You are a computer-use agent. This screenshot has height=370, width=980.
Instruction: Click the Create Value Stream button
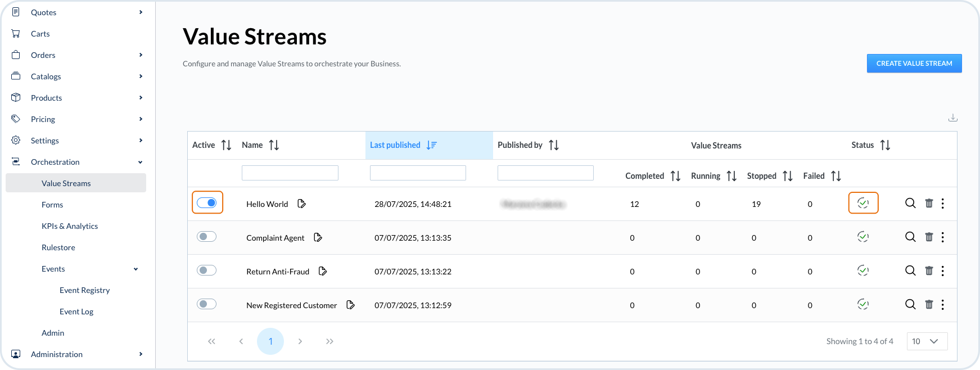click(914, 64)
